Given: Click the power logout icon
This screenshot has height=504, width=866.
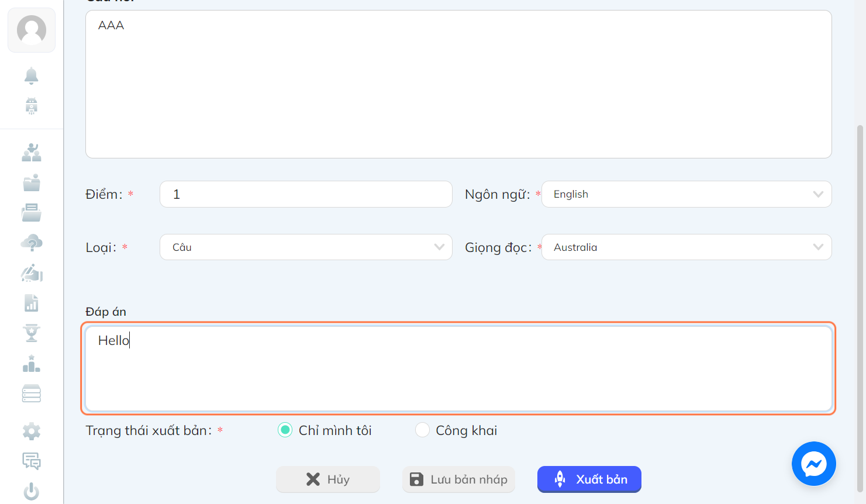Looking at the screenshot, I should 32,492.
